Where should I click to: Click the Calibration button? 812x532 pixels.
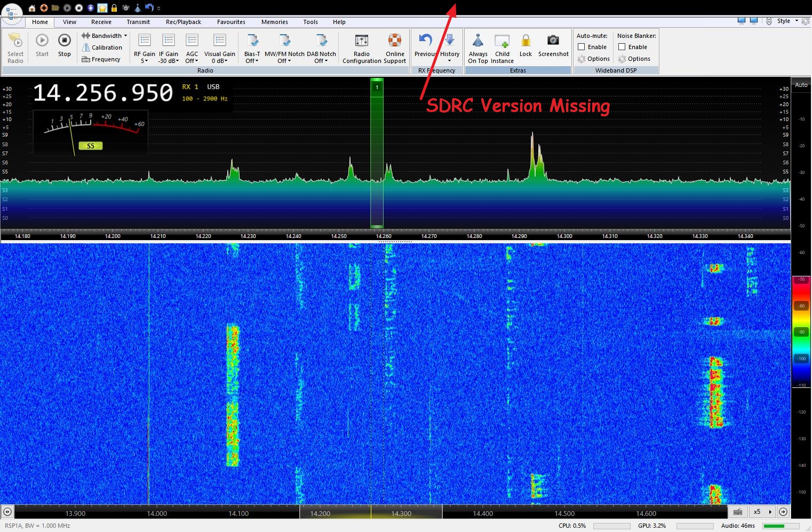click(x=102, y=47)
